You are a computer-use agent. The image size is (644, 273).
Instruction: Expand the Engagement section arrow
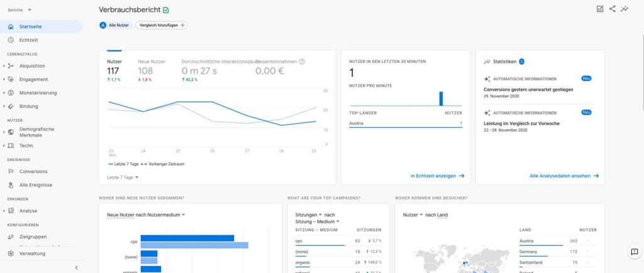[x=4, y=80]
